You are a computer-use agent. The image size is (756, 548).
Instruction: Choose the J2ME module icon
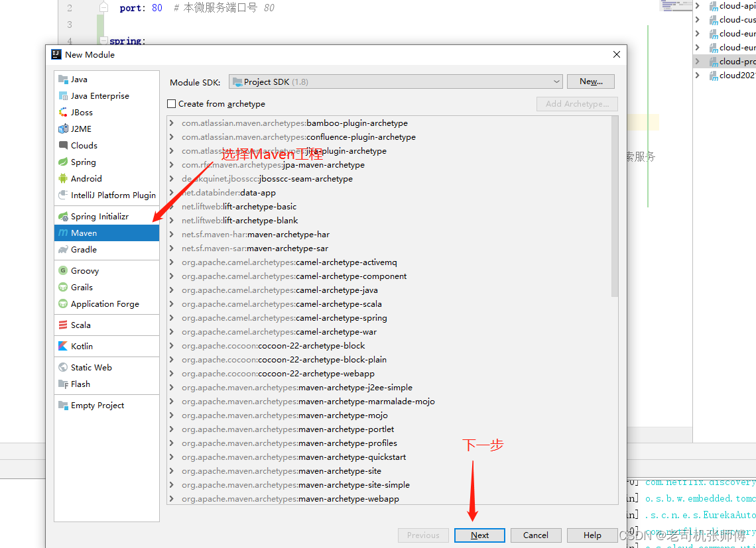[x=63, y=129]
